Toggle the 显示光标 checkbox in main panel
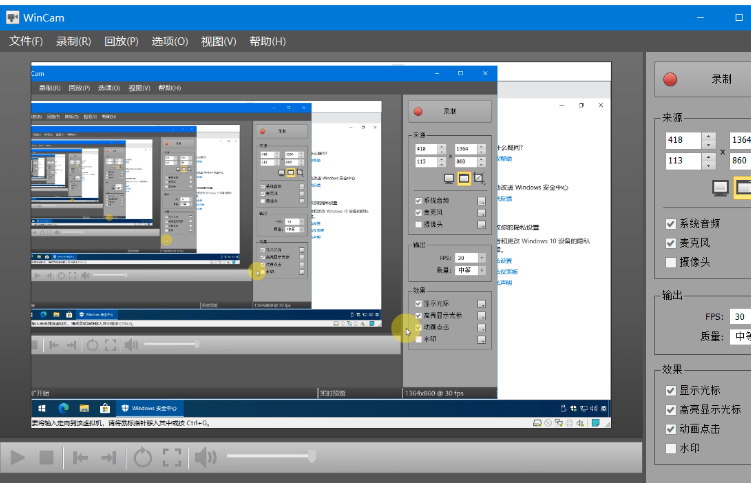Image resolution: width=751 pixels, height=483 pixels. (x=671, y=391)
